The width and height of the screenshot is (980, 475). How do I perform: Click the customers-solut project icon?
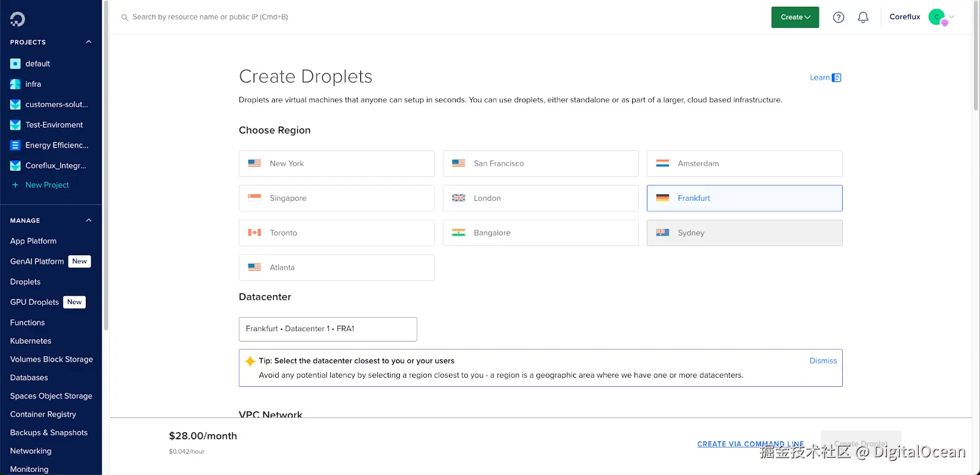click(x=15, y=105)
